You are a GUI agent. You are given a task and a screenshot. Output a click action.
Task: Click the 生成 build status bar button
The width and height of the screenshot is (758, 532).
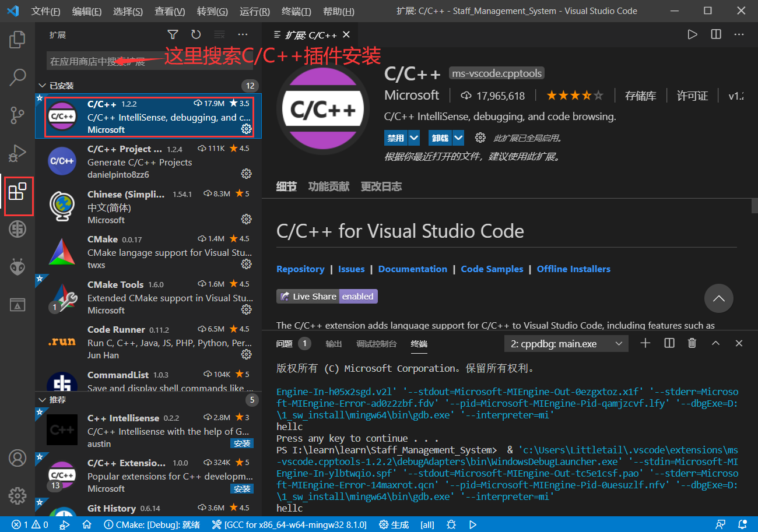[x=394, y=524]
